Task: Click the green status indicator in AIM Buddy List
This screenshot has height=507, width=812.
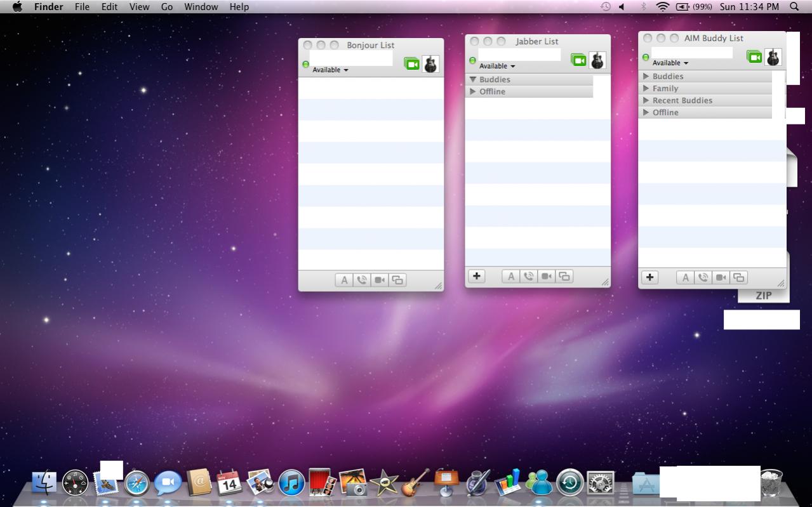Action: 646,57
